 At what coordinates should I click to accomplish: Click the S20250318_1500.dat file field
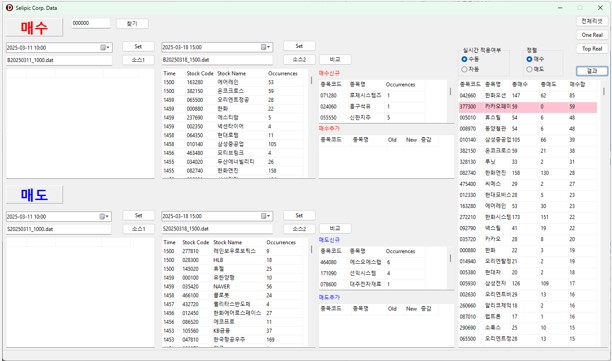(x=217, y=229)
